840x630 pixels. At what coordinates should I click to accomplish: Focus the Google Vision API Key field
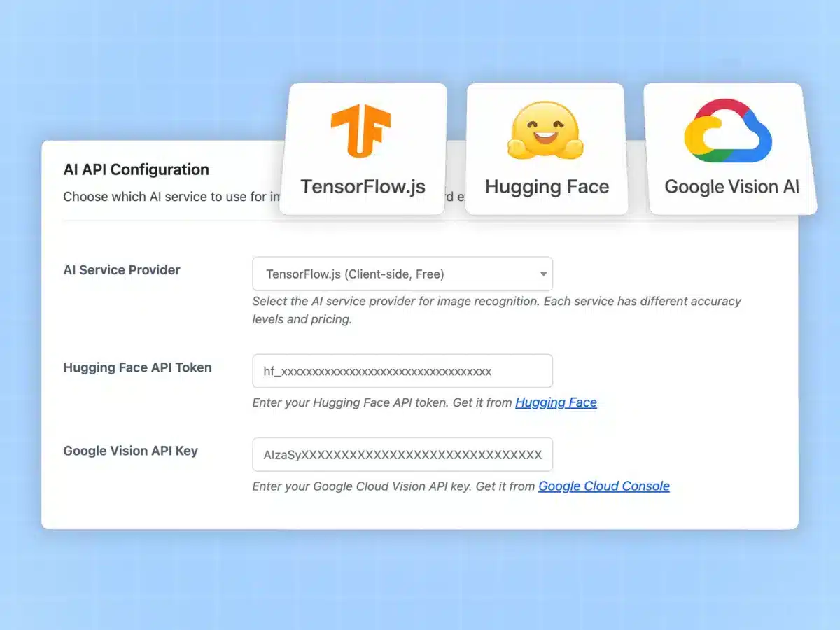pos(402,454)
